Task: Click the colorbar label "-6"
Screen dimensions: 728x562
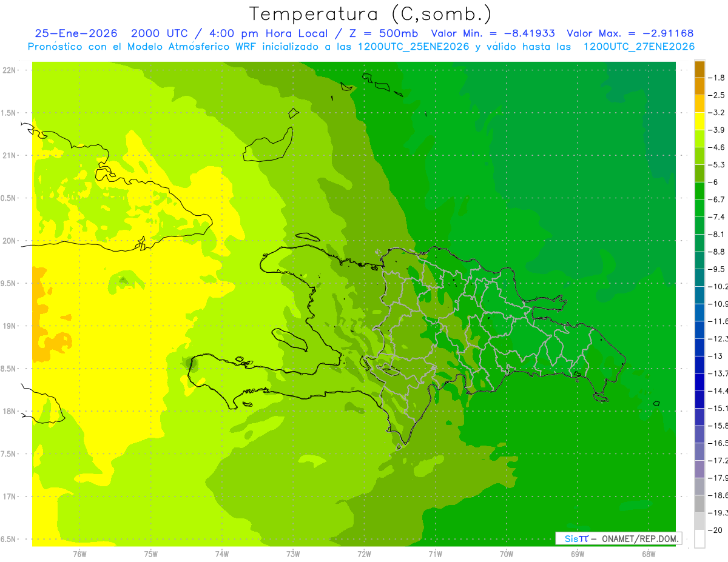Action: [713, 182]
